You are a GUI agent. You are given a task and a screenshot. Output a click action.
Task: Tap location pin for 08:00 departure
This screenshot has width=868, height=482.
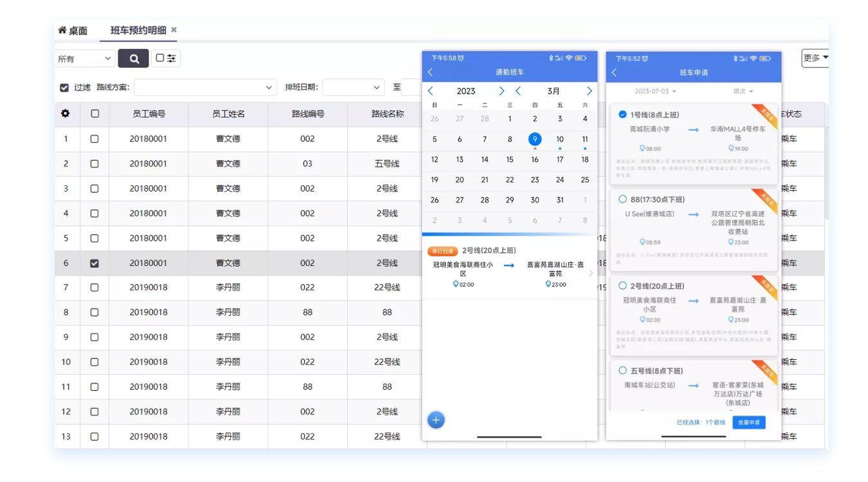tap(641, 148)
